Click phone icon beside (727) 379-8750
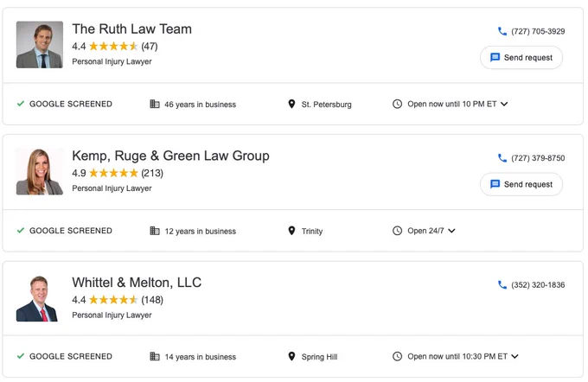 click(x=502, y=158)
